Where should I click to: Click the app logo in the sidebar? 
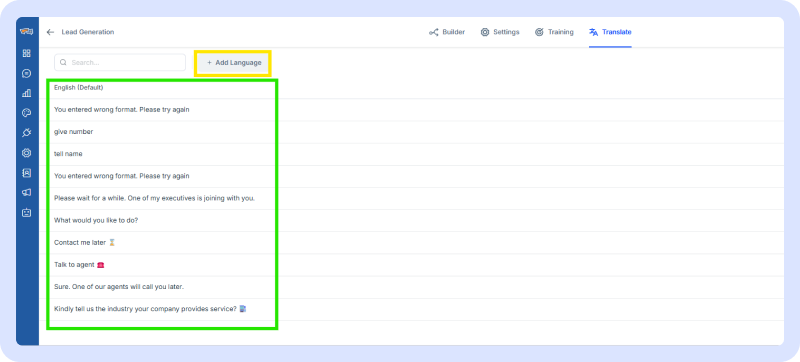click(27, 32)
